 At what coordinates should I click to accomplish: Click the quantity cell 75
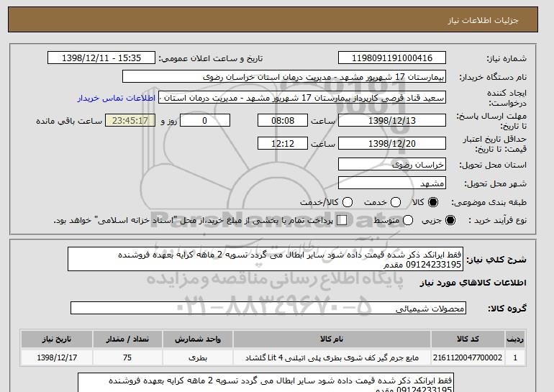click(127, 357)
